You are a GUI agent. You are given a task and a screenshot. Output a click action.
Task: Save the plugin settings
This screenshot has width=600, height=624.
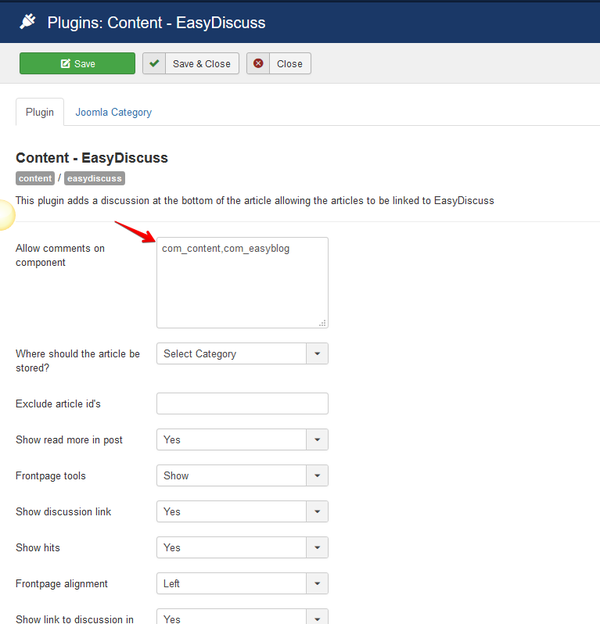point(77,63)
